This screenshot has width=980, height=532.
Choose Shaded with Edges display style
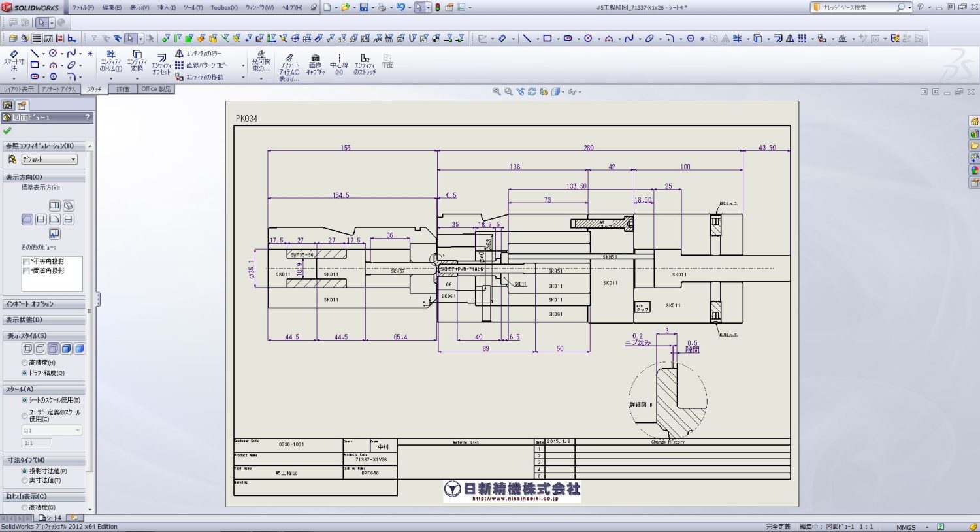pos(67,349)
